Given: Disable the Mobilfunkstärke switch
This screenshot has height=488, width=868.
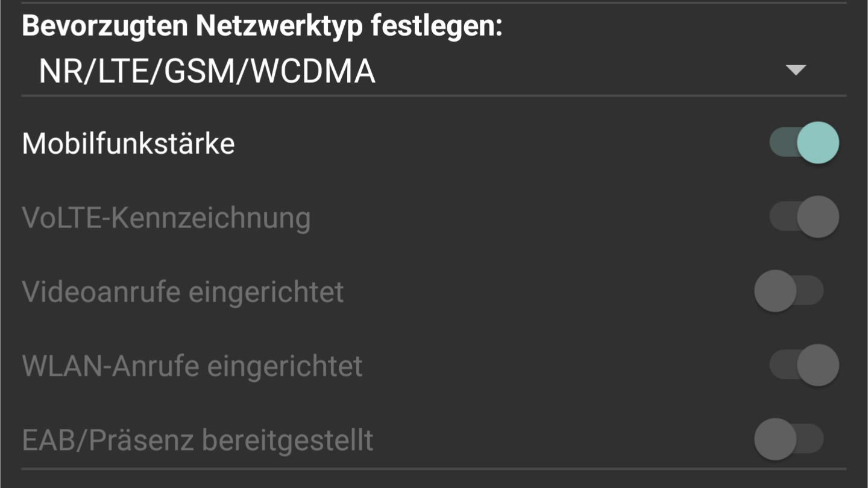Looking at the screenshot, I should [x=804, y=143].
